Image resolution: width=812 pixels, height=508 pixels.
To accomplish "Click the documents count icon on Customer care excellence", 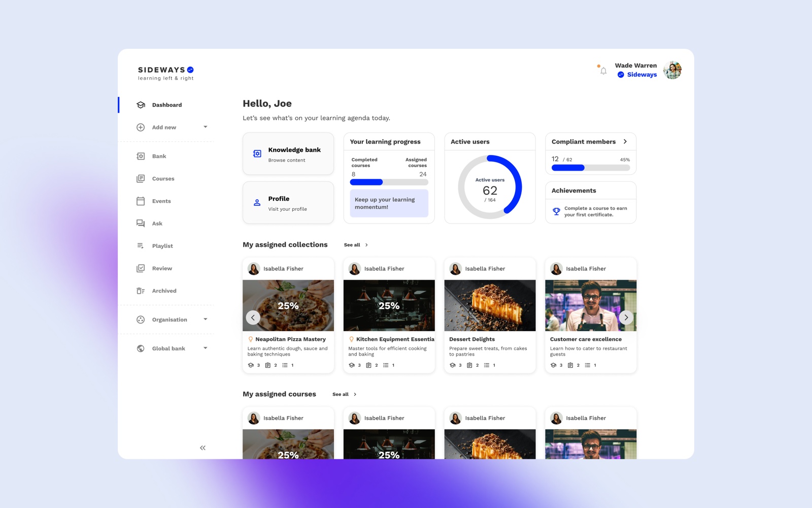I will click(x=570, y=365).
